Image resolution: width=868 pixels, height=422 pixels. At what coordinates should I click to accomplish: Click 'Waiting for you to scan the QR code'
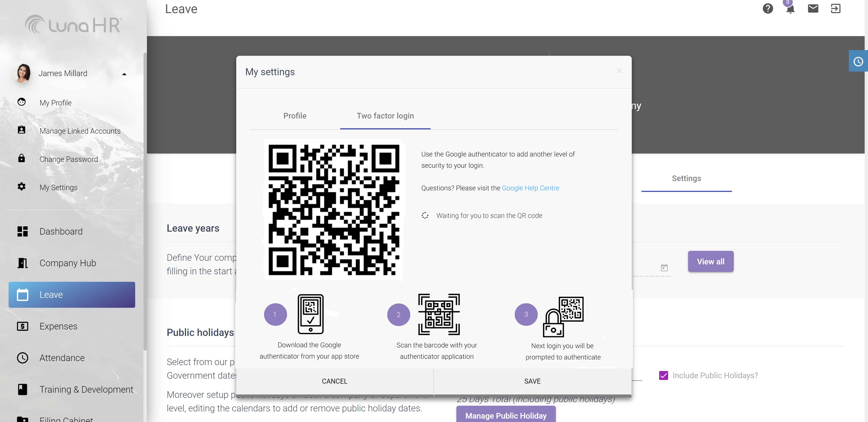(x=489, y=215)
